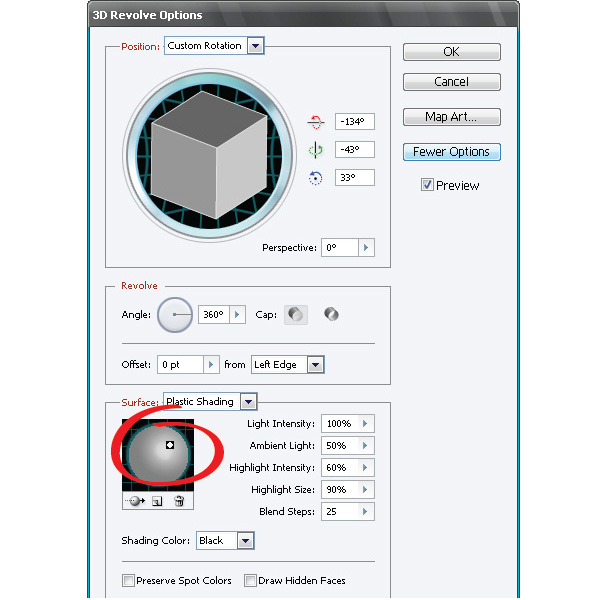Open Light Intensity slider arrow

pos(365,424)
